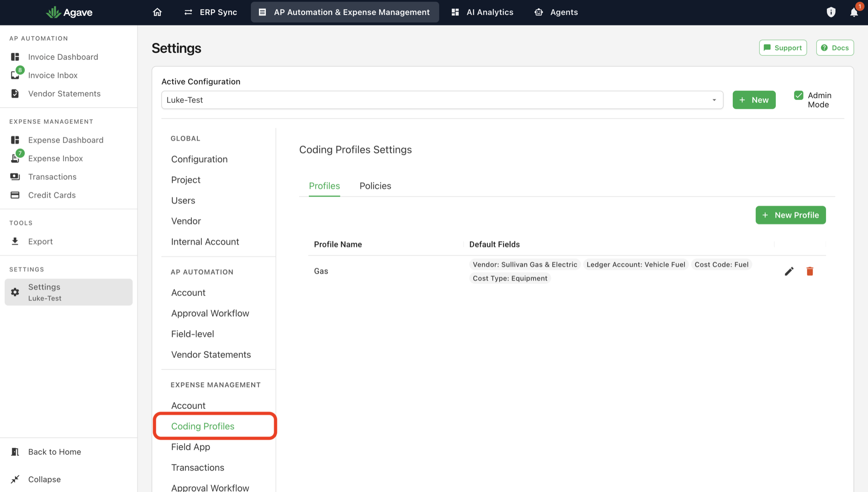Click the Expense Dashboard grid icon

coord(15,140)
